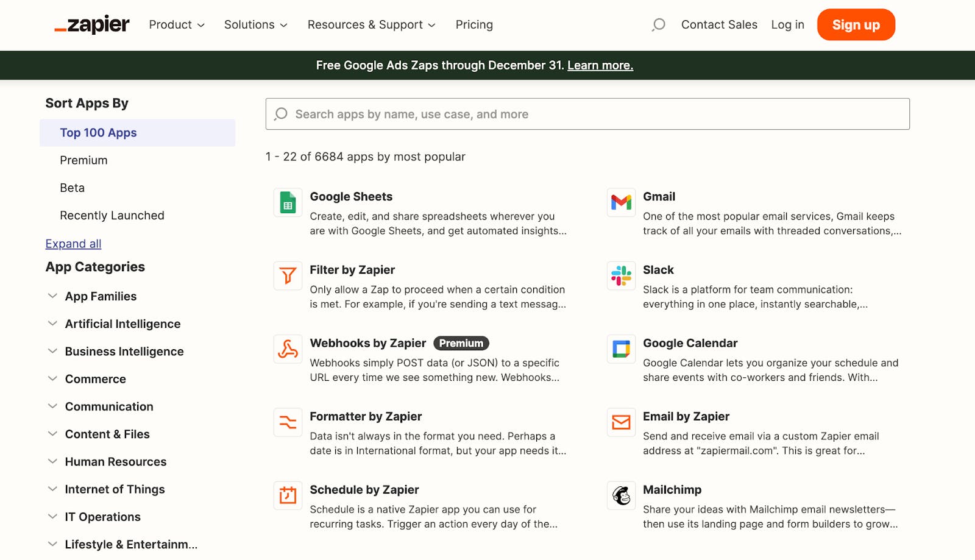Open Formatter by Zapier title
975x560 pixels.
[366, 416]
